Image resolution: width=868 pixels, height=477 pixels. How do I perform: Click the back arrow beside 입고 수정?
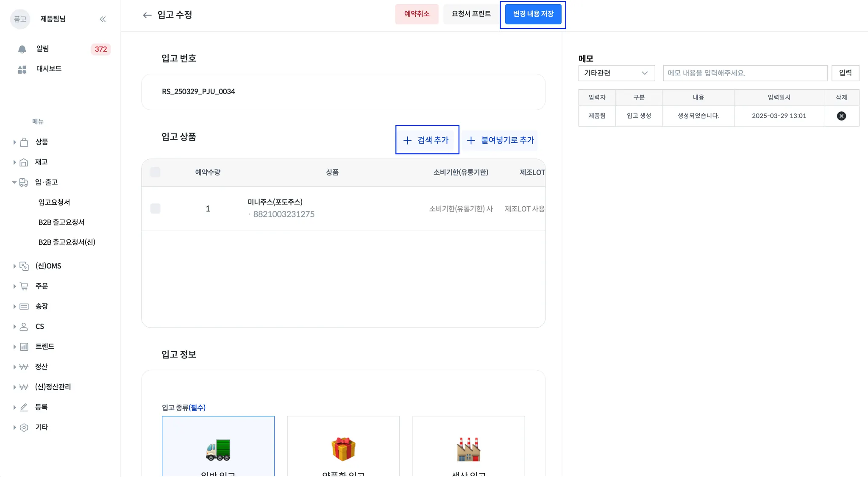pos(147,15)
